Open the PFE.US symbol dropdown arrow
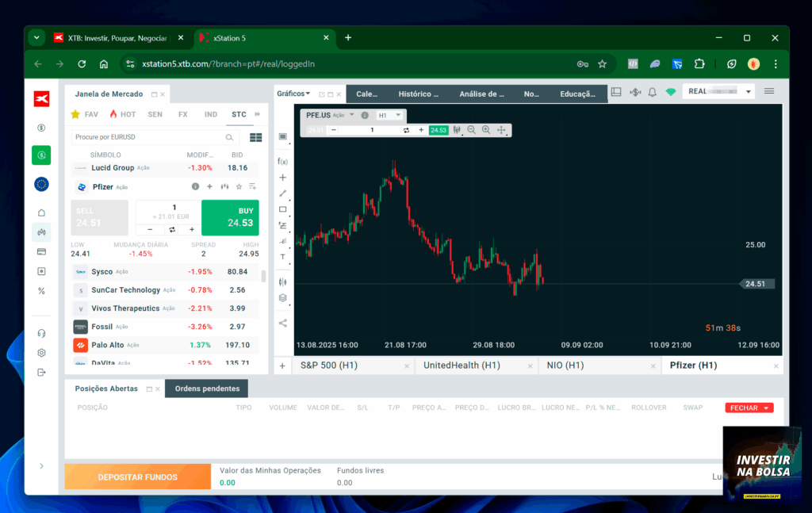Image resolution: width=812 pixels, height=513 pixels. tap(351, 115)
